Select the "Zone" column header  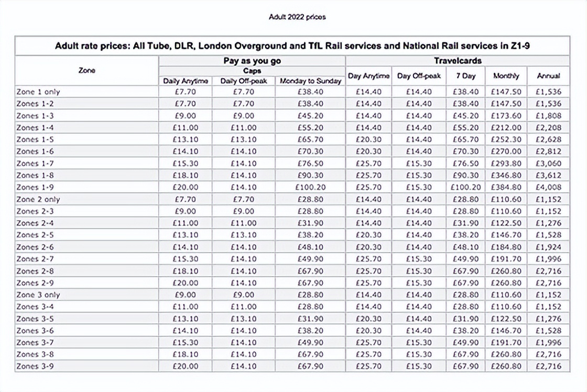[86, 70]
